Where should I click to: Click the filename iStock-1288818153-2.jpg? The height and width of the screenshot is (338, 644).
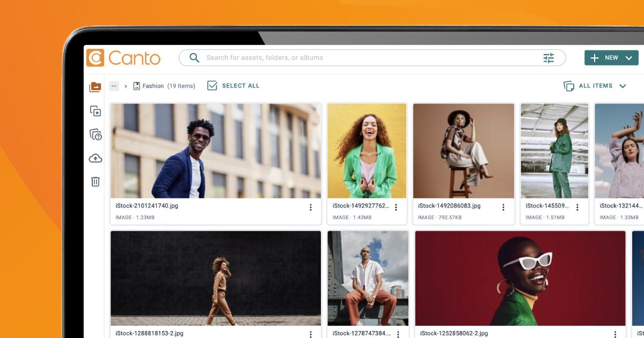149,333
